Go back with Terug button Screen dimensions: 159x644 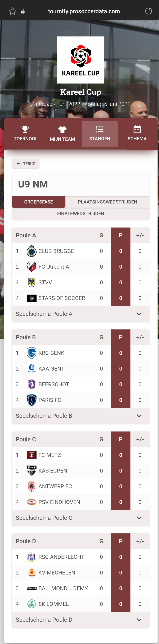click(26, 164)
